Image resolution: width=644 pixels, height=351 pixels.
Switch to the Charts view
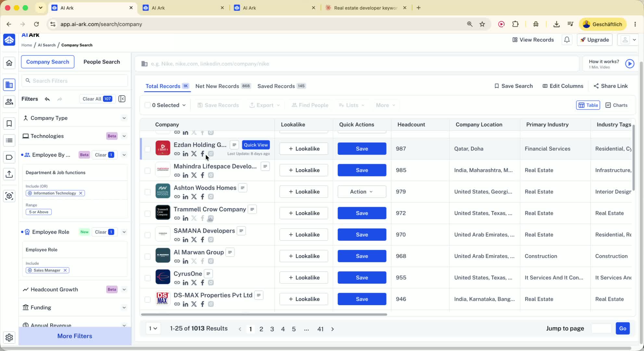pyautogui.click(x=616, y=105)
